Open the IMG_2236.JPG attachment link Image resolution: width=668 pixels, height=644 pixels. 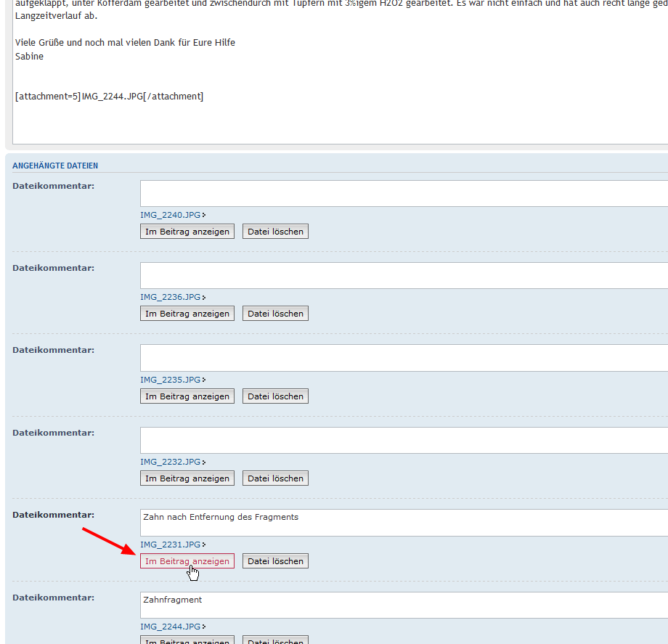[x=171, y=297]
